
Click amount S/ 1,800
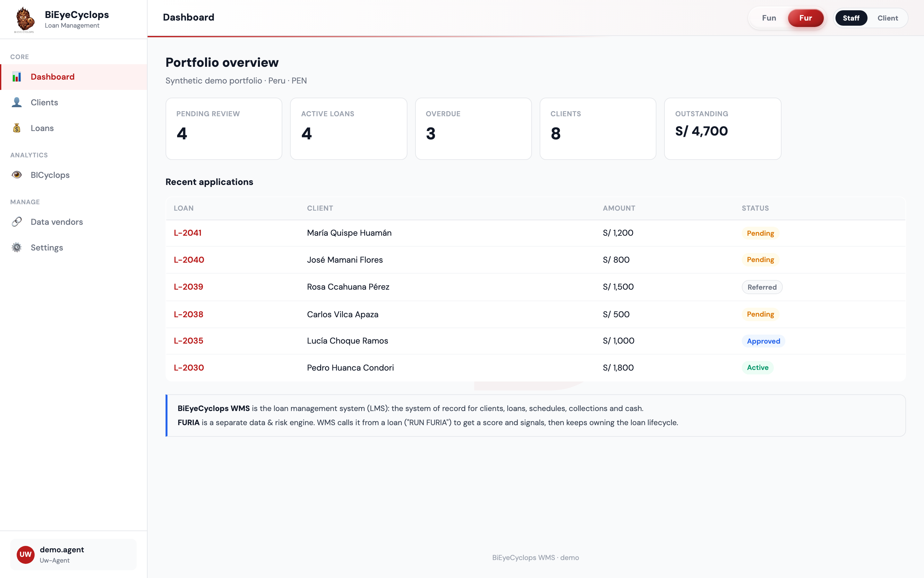point(618,368)
